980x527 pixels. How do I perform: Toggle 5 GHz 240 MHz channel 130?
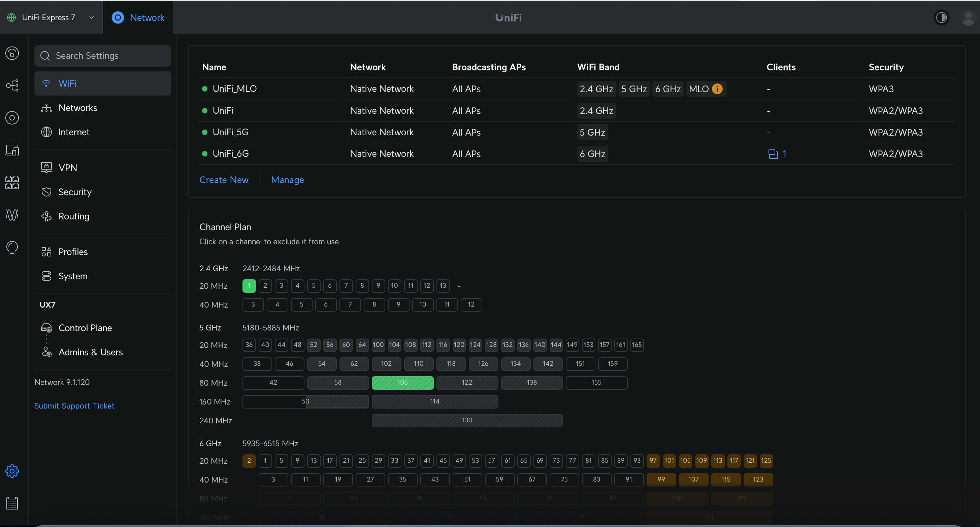coord(467,421)
